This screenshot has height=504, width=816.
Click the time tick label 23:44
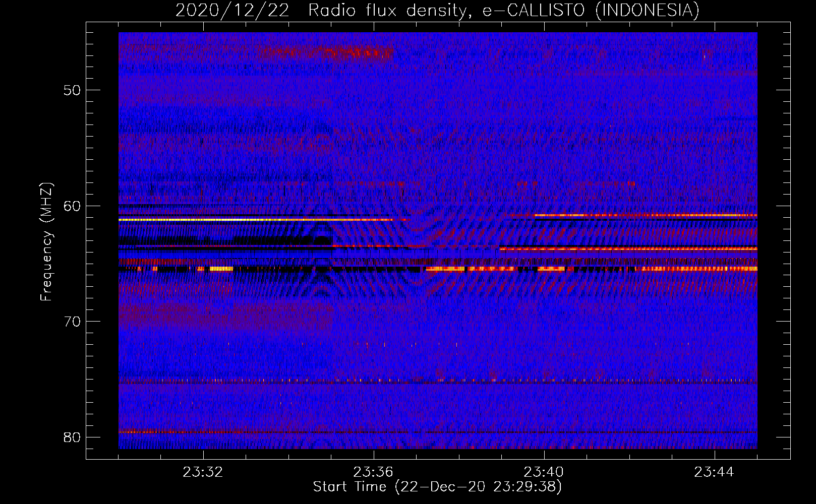pyautogui.click(x=714, y=472)
